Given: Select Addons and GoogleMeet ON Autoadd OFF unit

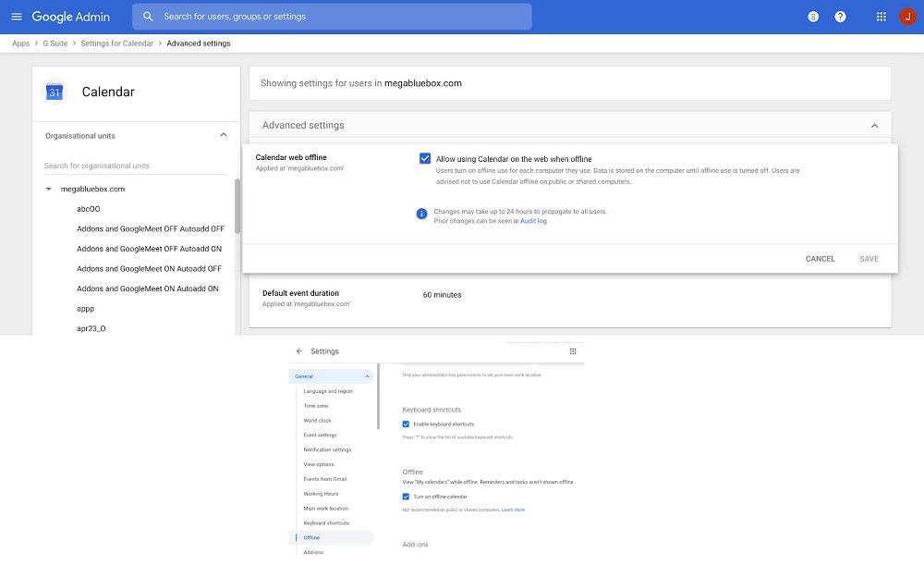Looking at the screenshot, I should click(149, 269).
